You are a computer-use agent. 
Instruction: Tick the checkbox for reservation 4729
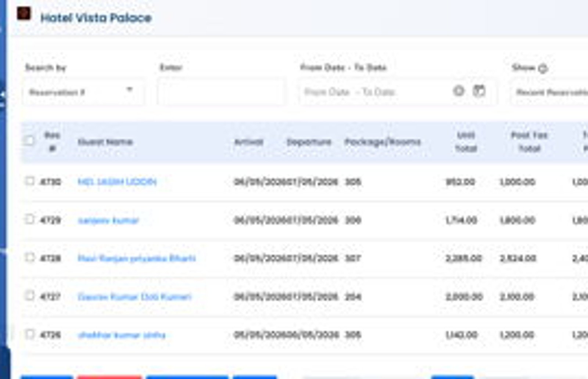pyautogui.click(x=30, y=219)
